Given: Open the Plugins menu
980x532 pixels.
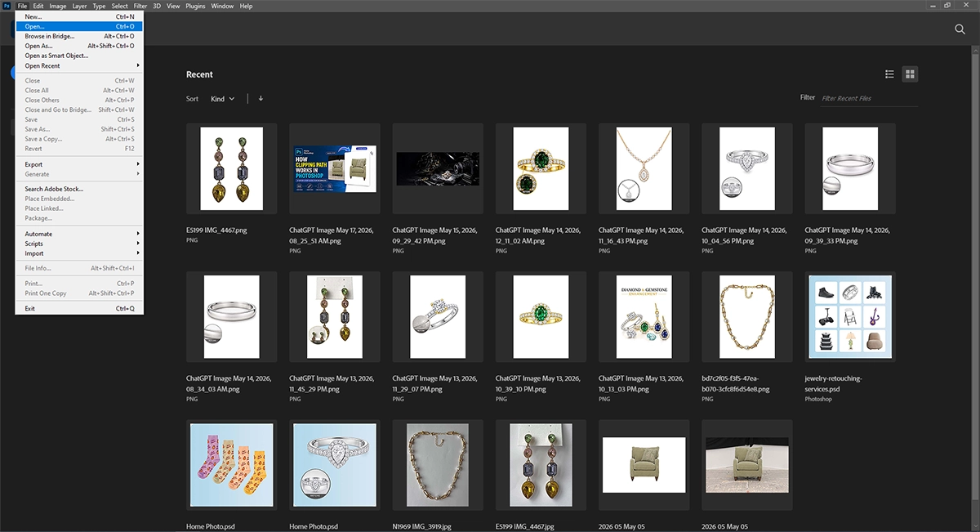Looking at the screenshot, I should (x=195, y=6).
